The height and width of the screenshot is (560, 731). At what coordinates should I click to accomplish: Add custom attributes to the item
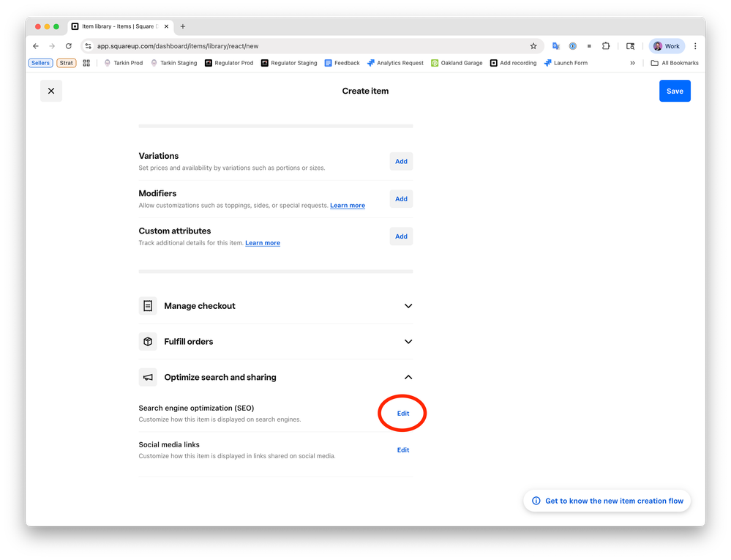click(401, 236)
